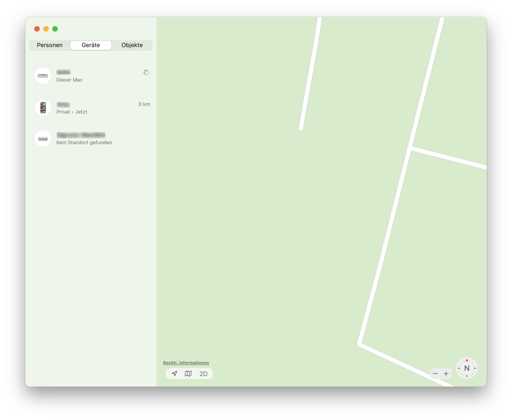The width and height of the screenshot is (512, 420).
Task: Switch to the Objekte tab
Action: coord(132,45)
